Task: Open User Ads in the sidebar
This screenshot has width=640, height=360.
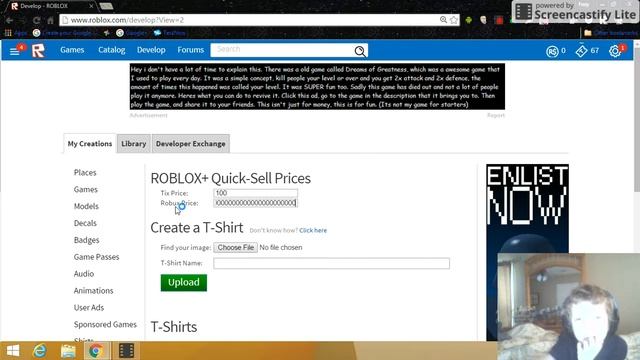Action: click(89, 307)
